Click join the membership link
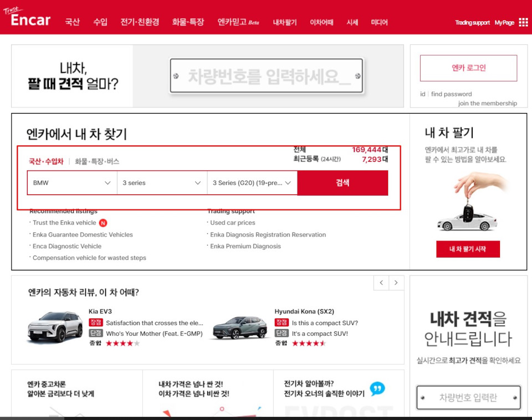 (488, 103)
